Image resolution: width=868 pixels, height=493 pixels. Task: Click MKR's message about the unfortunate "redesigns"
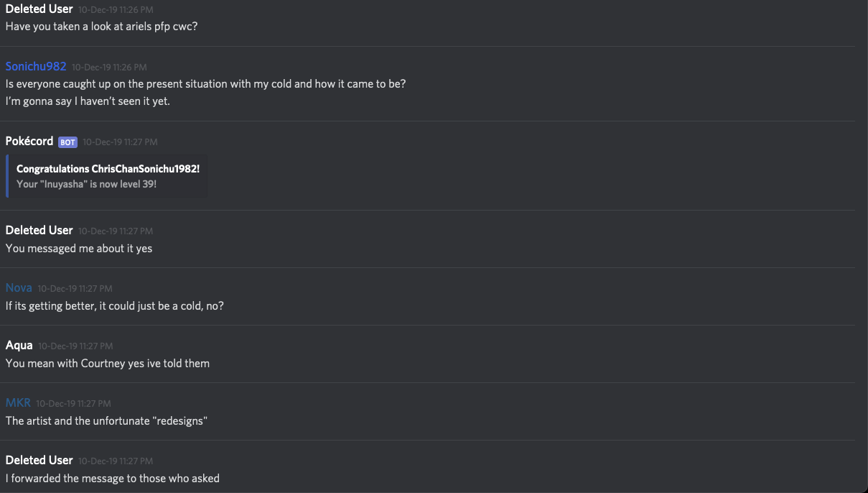pyautogui.click(x=106, y=420)
